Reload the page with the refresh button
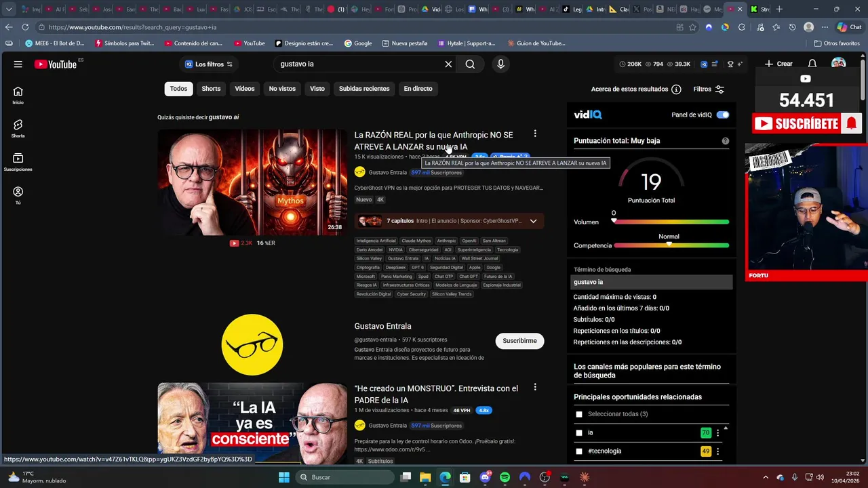 pos(25,27)
